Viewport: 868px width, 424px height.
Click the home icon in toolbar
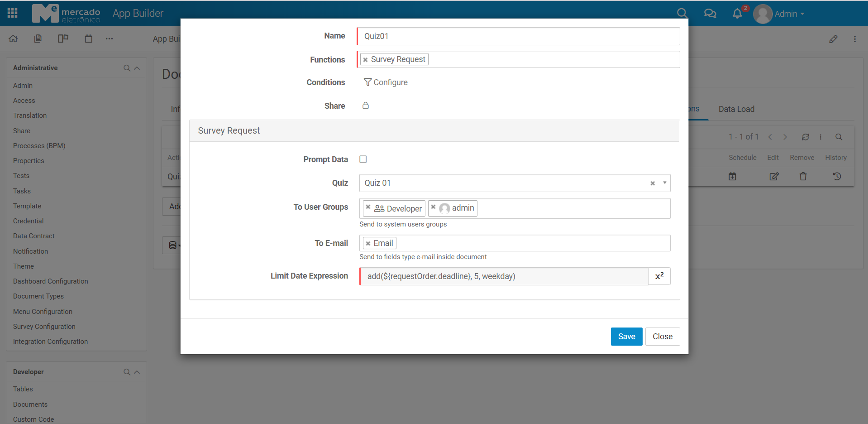(x=13, y=39)
